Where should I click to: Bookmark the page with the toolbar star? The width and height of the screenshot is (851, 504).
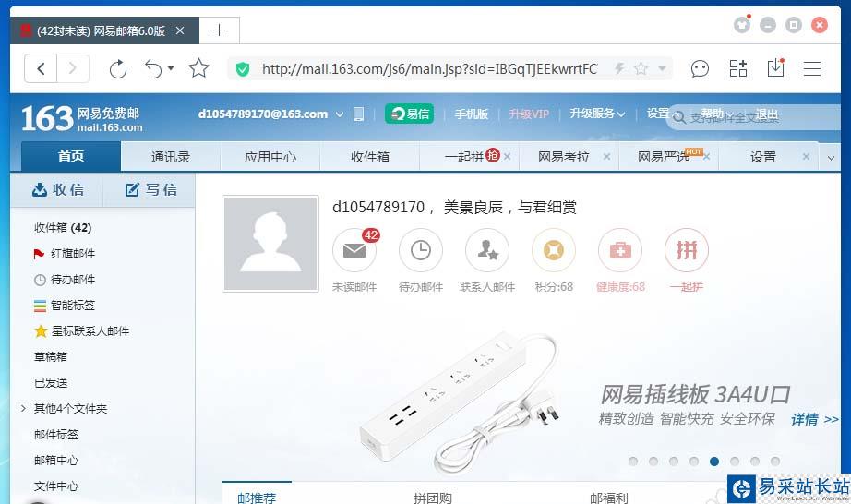coord(198,68)
